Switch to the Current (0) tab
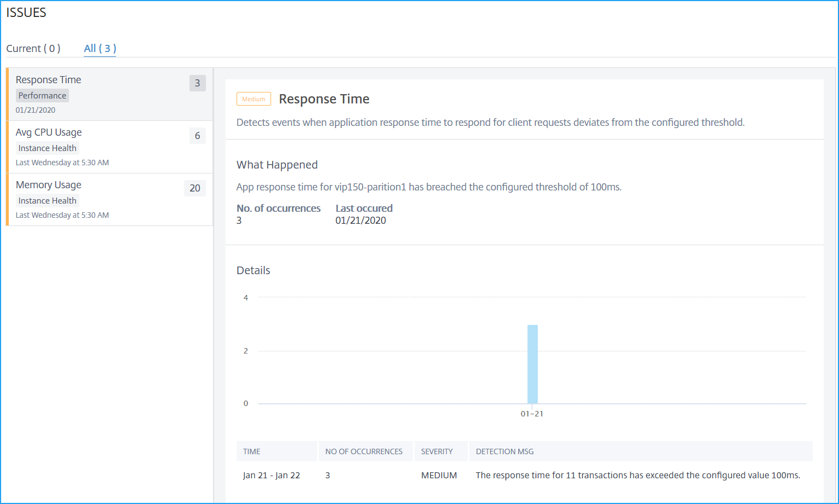 (33, 48)
